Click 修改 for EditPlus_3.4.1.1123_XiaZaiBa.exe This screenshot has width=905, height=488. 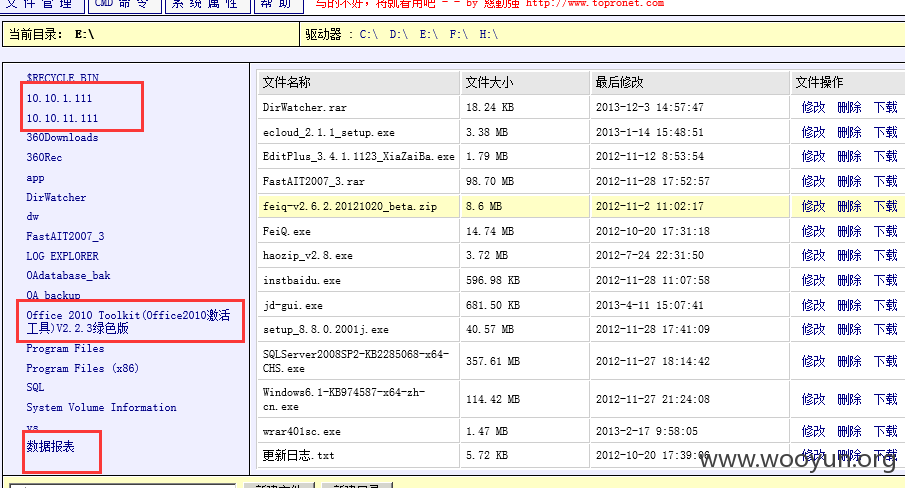tap(814, 156)
